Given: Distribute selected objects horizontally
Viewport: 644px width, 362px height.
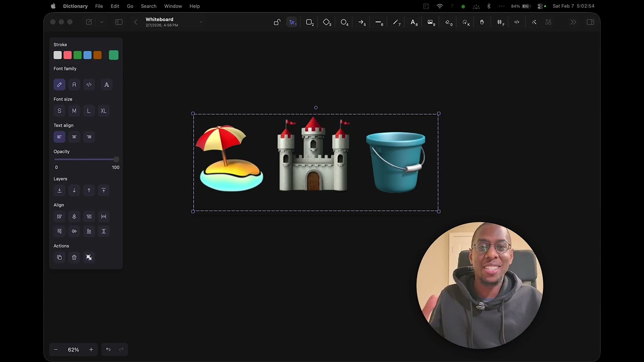Looking at the screenshot, I should (104, 216).
